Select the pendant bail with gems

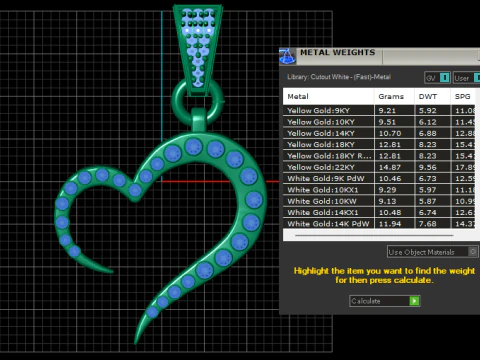[198, 50]
